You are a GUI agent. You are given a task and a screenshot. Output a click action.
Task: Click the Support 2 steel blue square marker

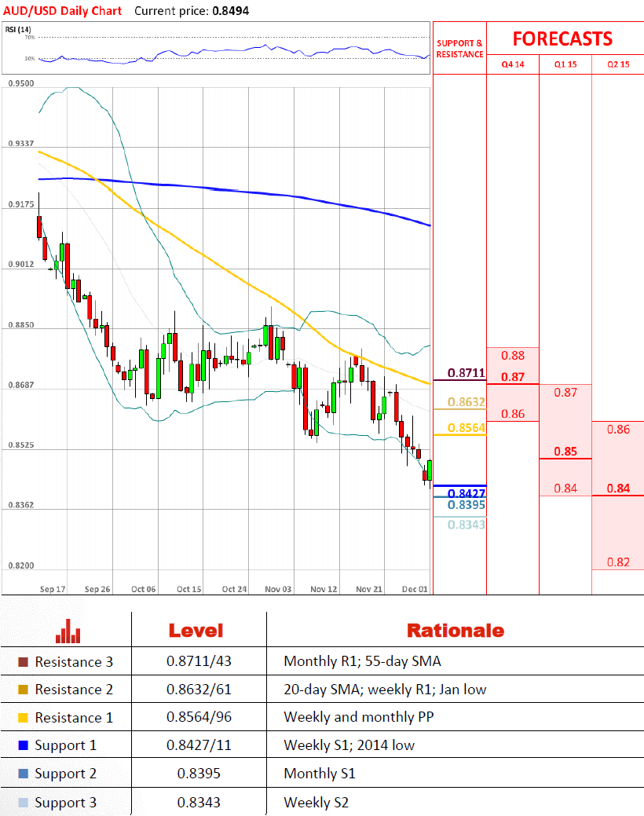(22, 774)
